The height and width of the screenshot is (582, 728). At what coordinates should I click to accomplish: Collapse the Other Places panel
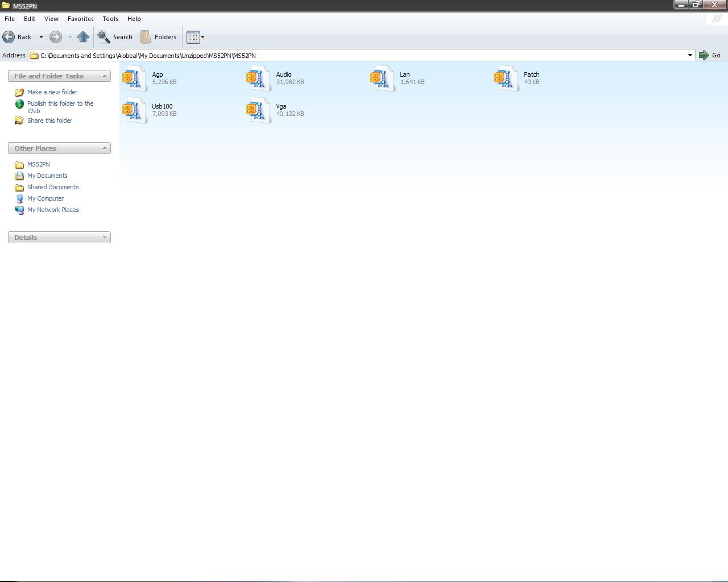click(x=105, y=148)
